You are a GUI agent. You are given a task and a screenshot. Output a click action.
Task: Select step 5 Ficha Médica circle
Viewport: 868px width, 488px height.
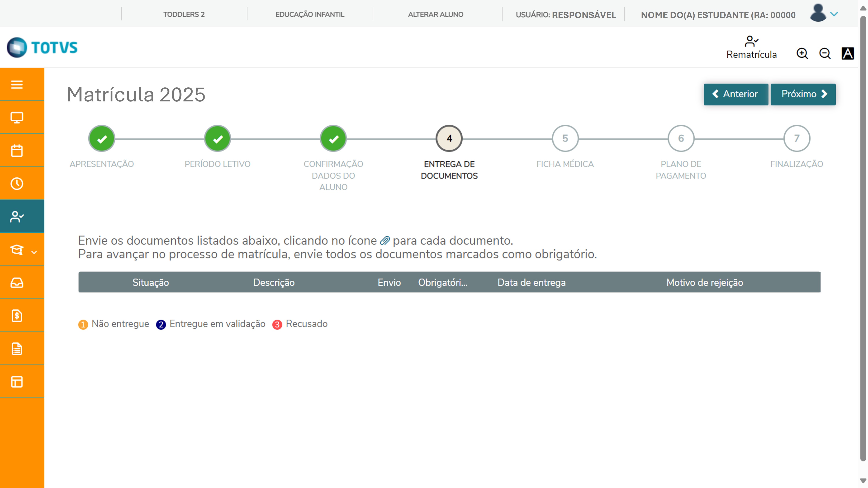pos(565,139)
